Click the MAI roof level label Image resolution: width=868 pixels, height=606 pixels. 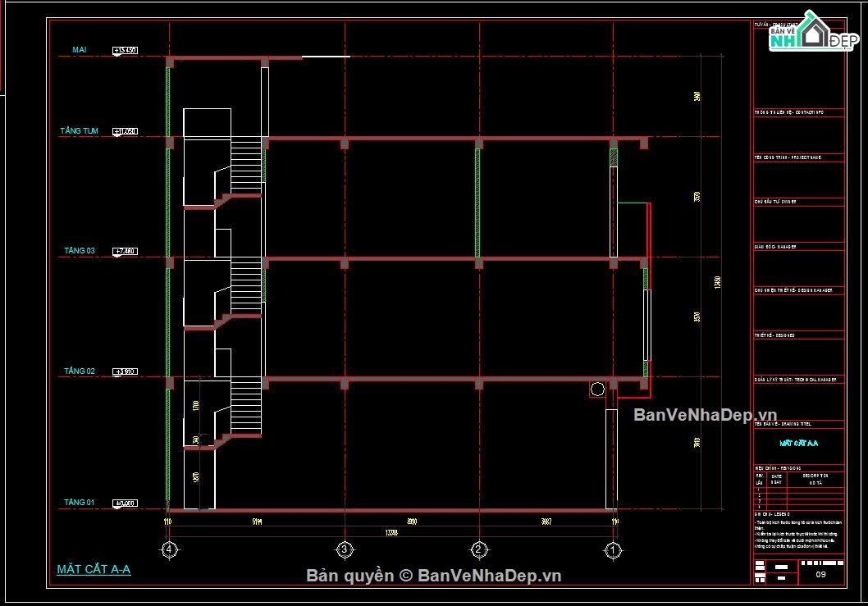pyautogui.click(x=80, y=50)
